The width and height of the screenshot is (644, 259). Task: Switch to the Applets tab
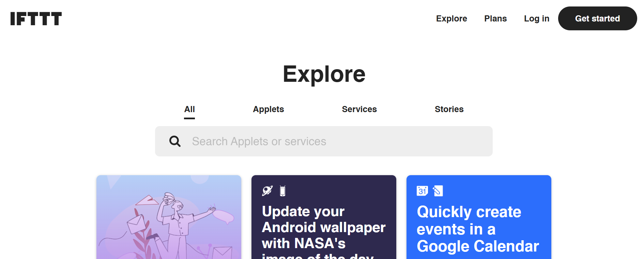pos(268,109)
